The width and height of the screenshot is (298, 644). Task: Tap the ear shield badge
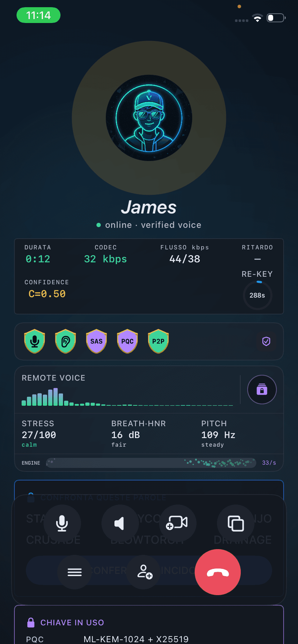pyautogui.click(x=66, y=341)
